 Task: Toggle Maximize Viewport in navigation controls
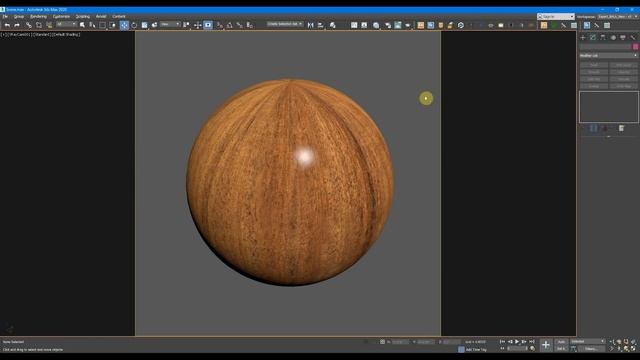(633, 349)
